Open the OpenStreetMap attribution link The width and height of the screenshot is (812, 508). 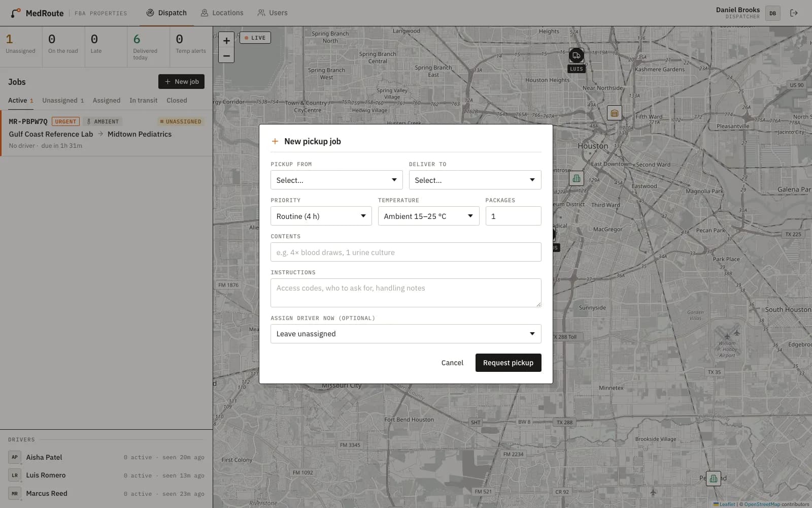click(x=762, y=504)
